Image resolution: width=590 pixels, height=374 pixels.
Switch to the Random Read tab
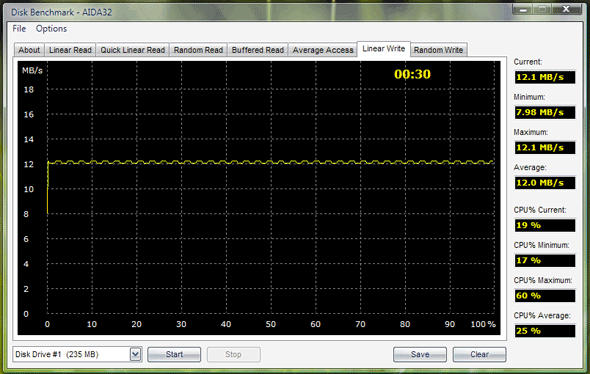198,50
